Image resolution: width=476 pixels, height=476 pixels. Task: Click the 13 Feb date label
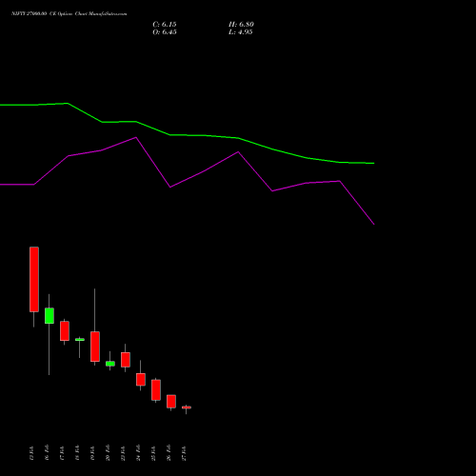pyautogui.click(x=31, y=453)
